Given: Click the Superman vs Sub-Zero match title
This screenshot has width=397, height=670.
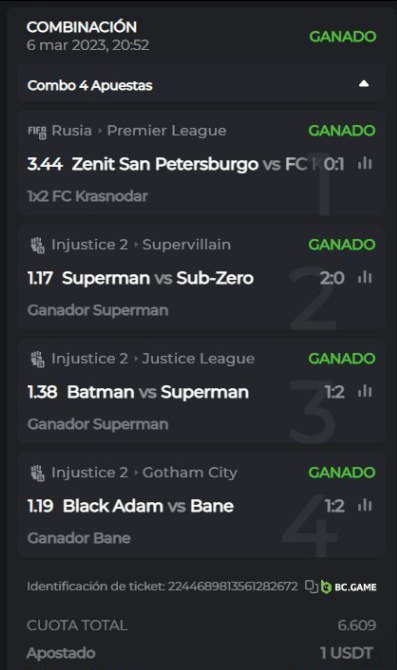Looking at the screenshot, I should [x=158, y=278].
